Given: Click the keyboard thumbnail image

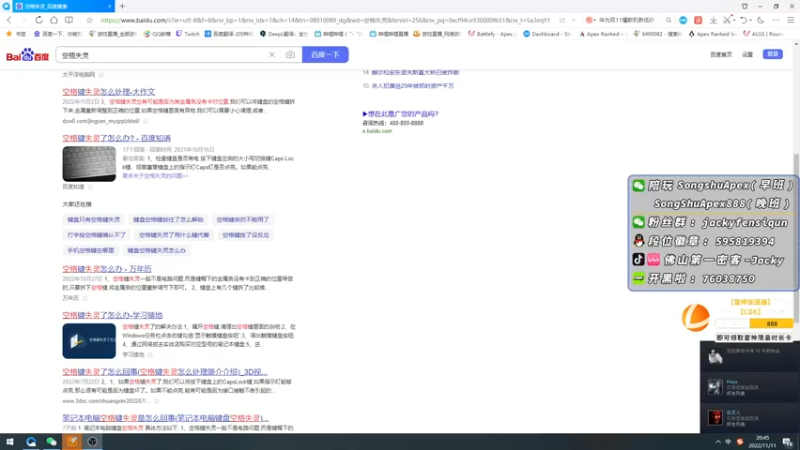Looking at the screenshot, I should [89, 164].
